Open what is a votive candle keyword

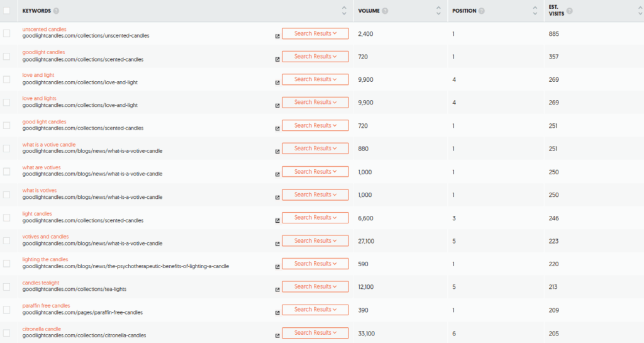click(x=49, y=145)
